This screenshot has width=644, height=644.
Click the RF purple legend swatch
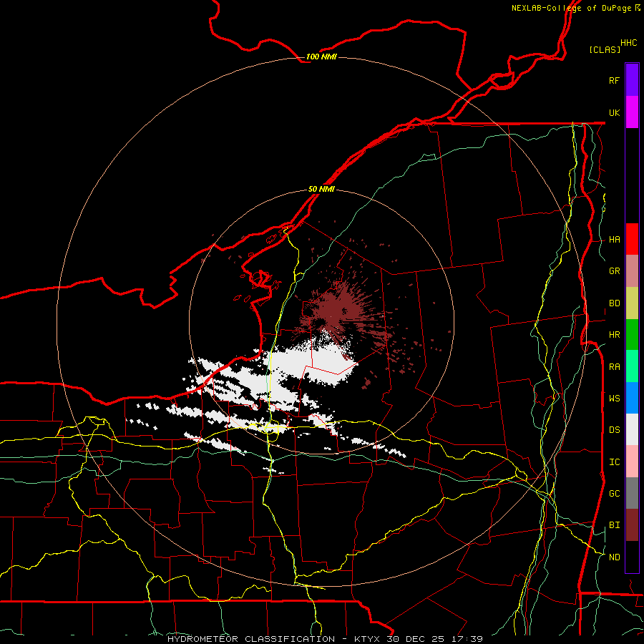(x=632, y=80)
